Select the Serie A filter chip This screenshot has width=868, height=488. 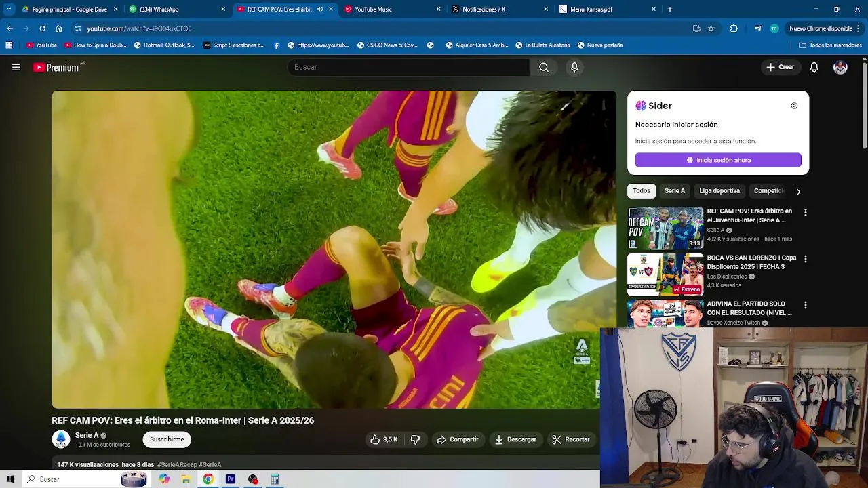[x=675, y=191]
